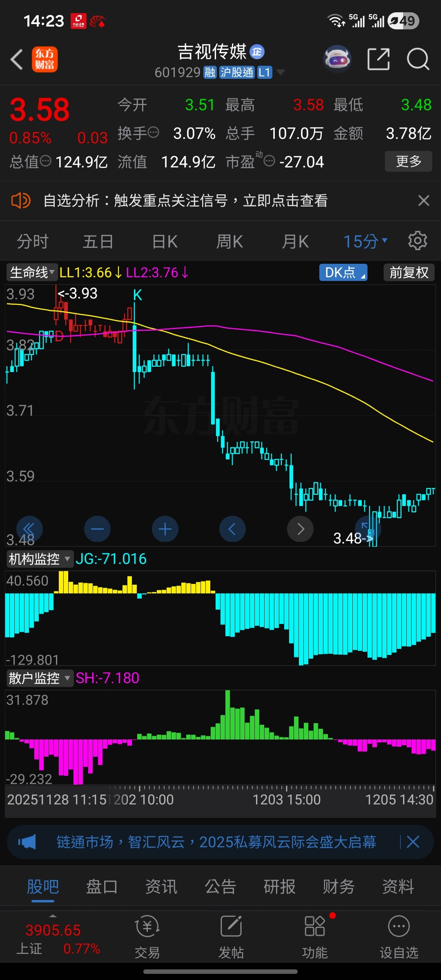Switch to 分时 chart tab
Viewport: 441px width, 980px height.
tap(33, 241)
